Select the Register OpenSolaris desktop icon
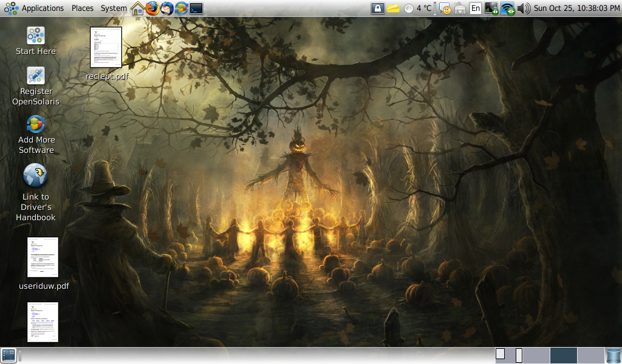Screen dimensions: 622x364 [36, 75]
